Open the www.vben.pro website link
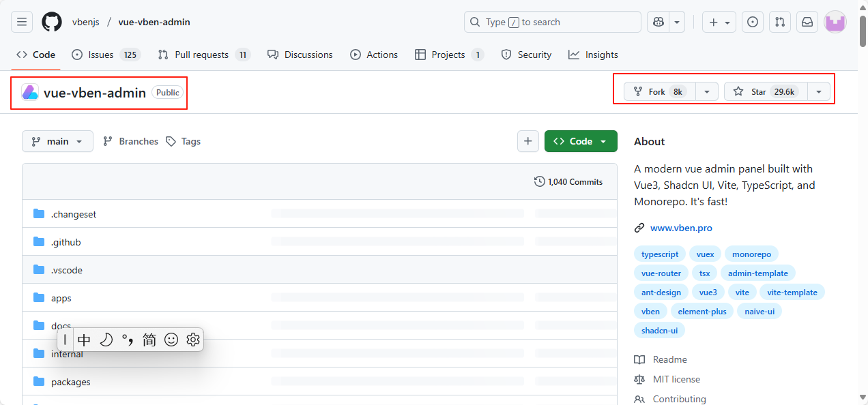This screenshot has width=868, height=405. click(x=681, y=228)
